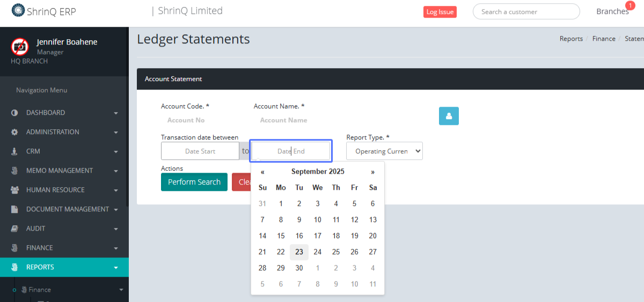The image size is (644, 302).
Task: Click the ShrinQ ERP logo icon
Action: click(18, 10)
